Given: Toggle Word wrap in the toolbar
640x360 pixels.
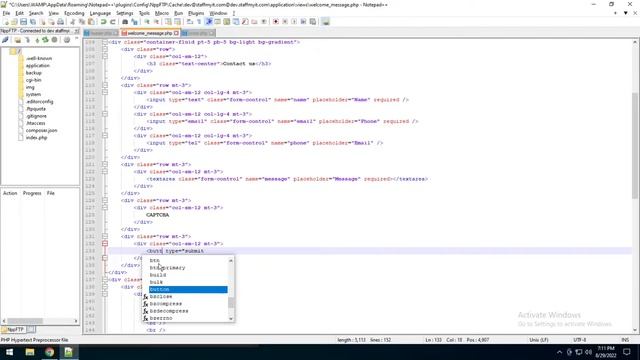Looking at the screenshot, I should 190,22.
